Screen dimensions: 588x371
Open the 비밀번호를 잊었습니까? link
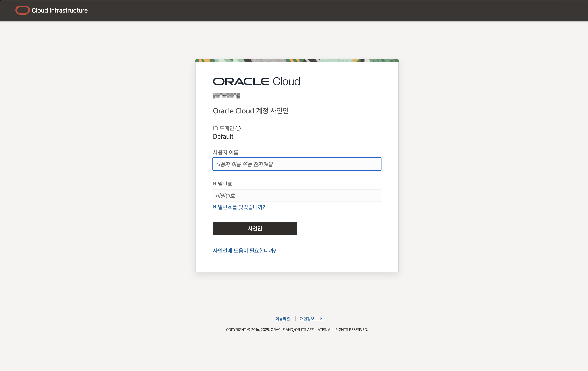tap(239, 207)
